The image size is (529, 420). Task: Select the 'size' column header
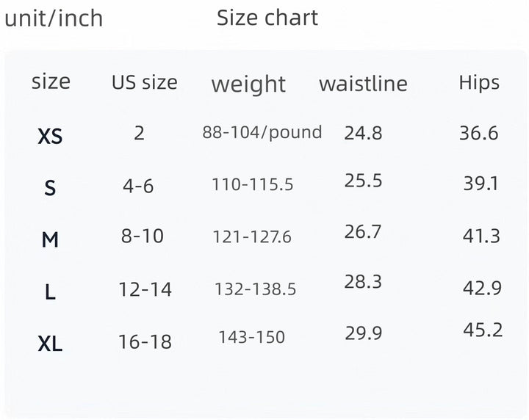click(51, 82)
